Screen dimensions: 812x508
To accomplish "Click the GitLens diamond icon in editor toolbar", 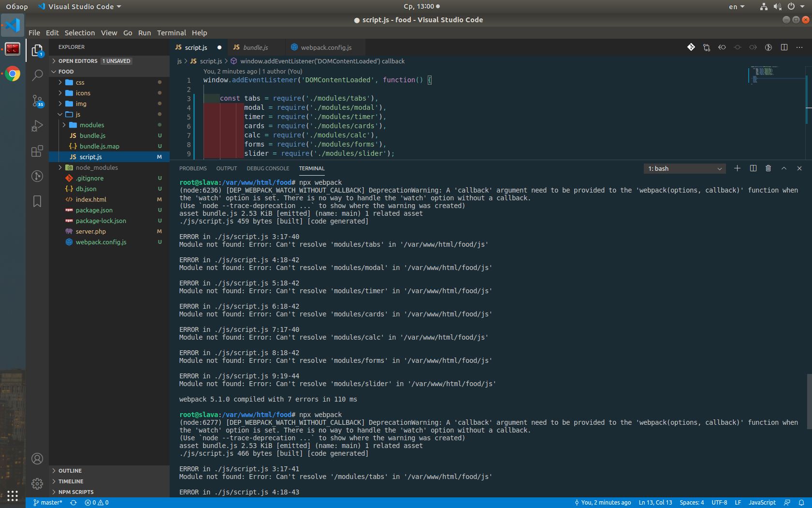I will click(x=691, y=47).
